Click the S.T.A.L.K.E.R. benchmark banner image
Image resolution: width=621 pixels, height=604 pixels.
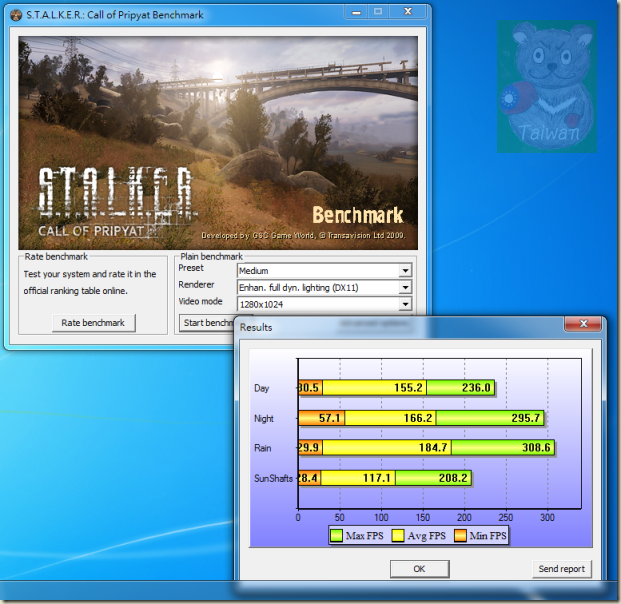point(218,143)
